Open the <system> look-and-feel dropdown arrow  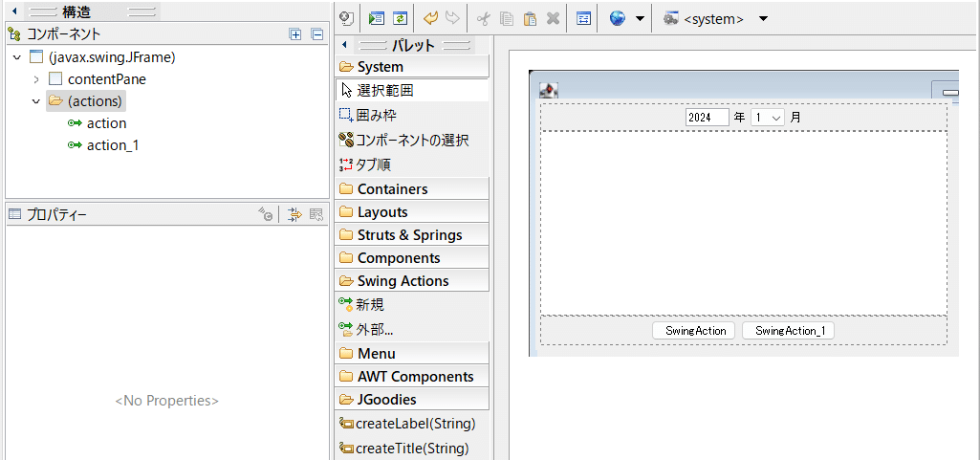pyautogui.click(x=763, y=19)
